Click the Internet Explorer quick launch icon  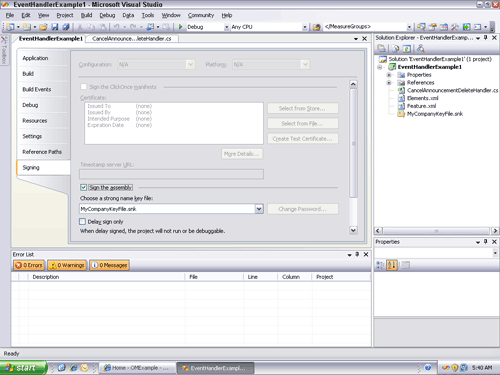(x=73, y=368)
